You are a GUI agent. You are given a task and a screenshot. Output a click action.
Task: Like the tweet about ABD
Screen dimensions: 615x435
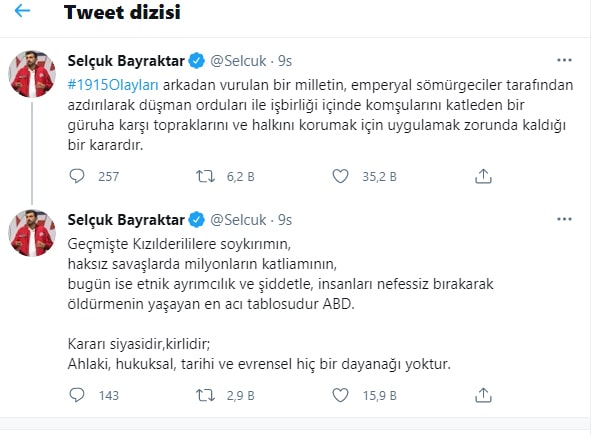[x=340, y=396]
